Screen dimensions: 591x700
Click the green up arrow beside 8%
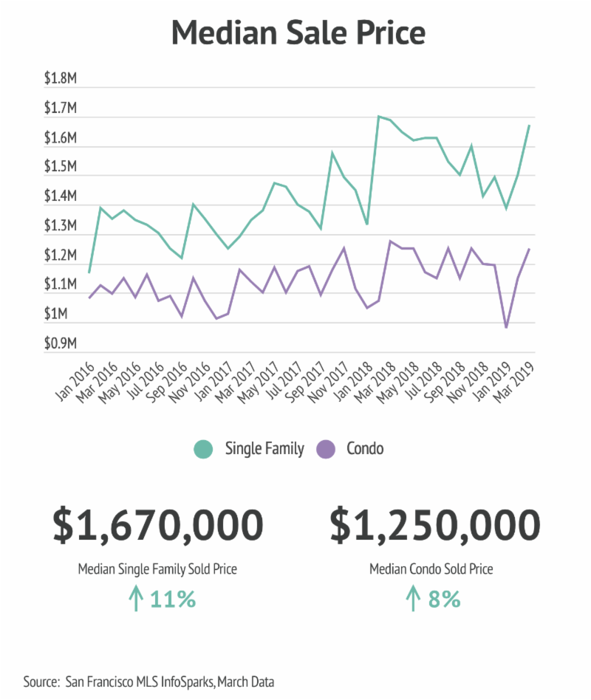click(x=414, y=599)
